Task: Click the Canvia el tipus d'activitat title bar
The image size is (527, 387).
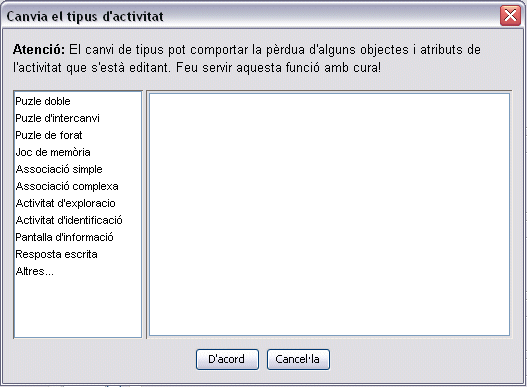Action: coord(250,16)
